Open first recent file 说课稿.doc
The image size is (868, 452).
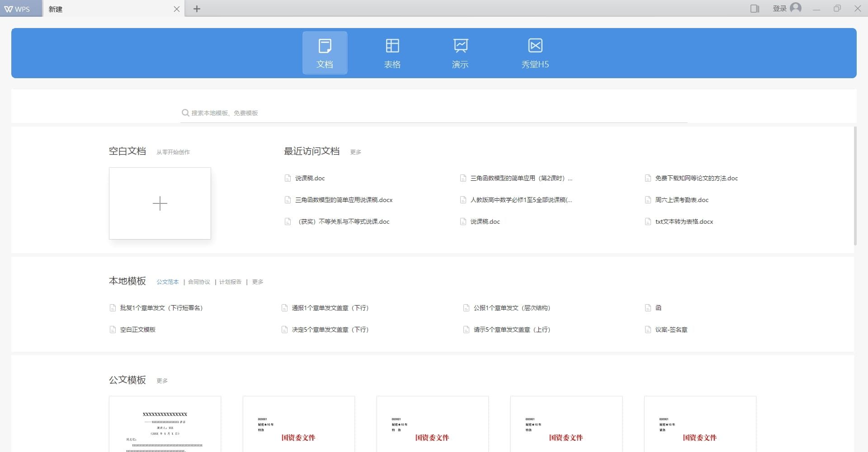(310, 178)
